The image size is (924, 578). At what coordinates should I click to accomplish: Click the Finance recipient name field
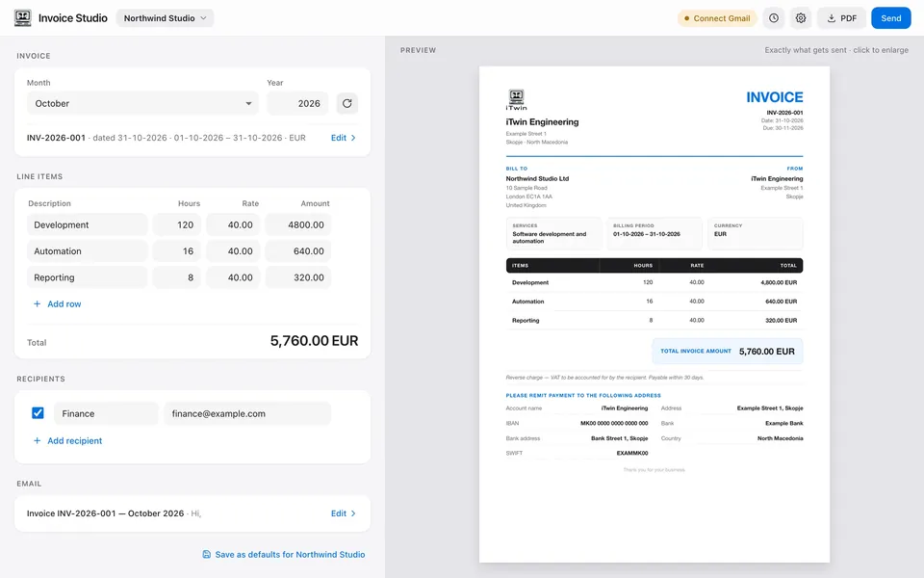(x=106, y=413)
